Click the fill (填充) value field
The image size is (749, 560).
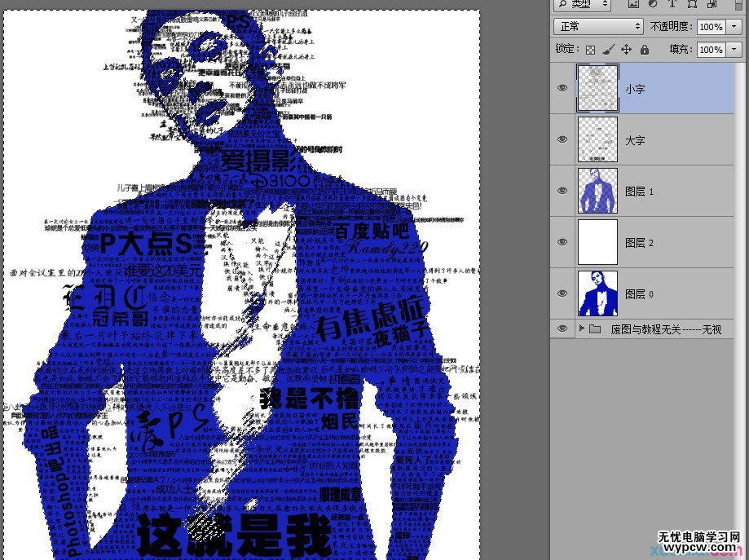pyautogui.click(x=712, y=50)
